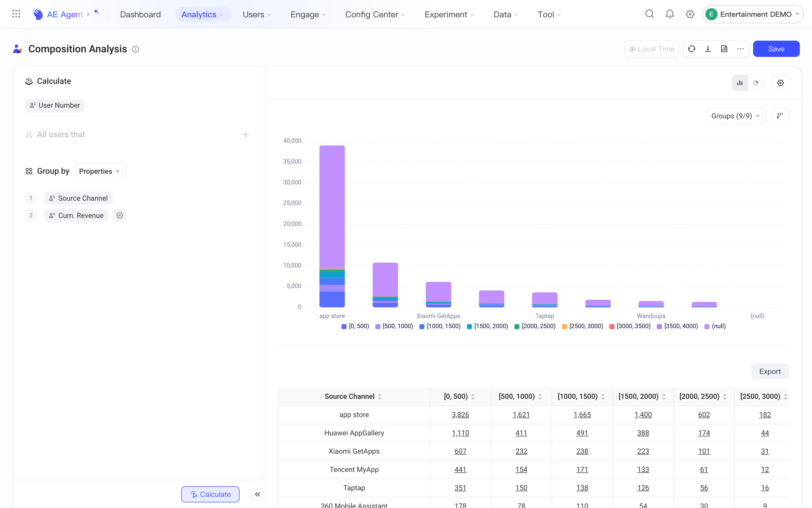This screenshot has width=812, height=508.
Task: Toggle the (null) legend series
Action: [715, 326]
